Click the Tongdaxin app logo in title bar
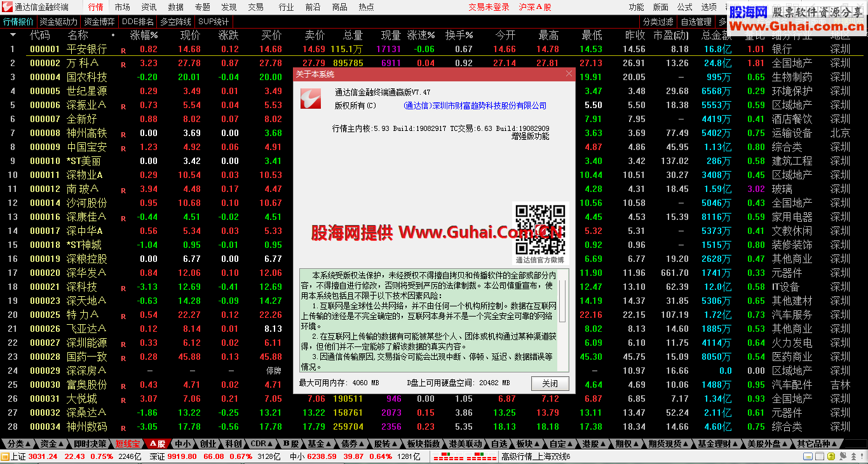 pyautogui.click(x=8, y=7)
